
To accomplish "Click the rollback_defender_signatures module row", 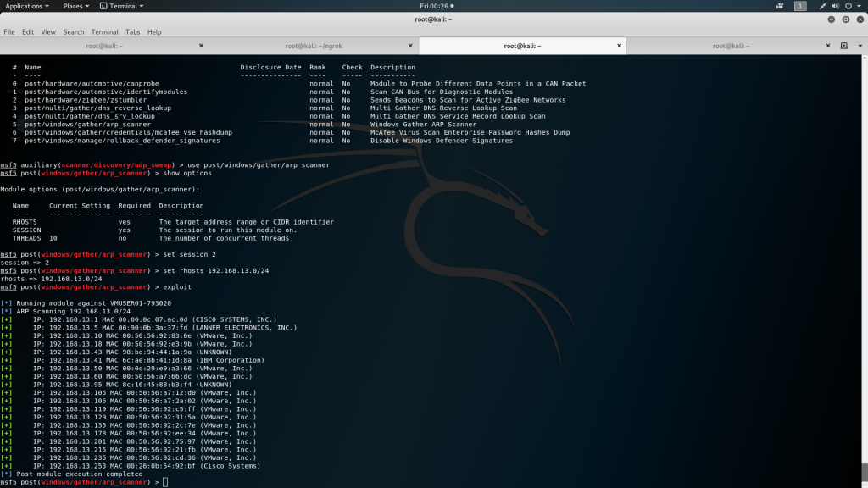I will coord(263,141).
